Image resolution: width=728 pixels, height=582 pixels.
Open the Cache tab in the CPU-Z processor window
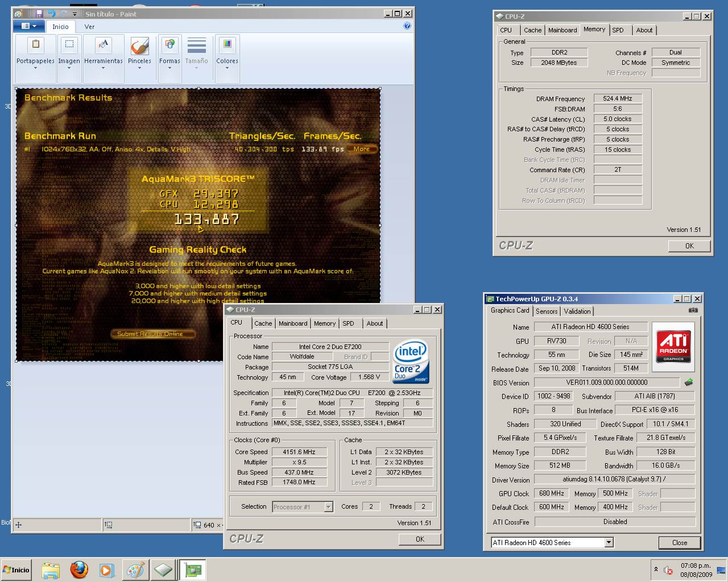[263, 323]
